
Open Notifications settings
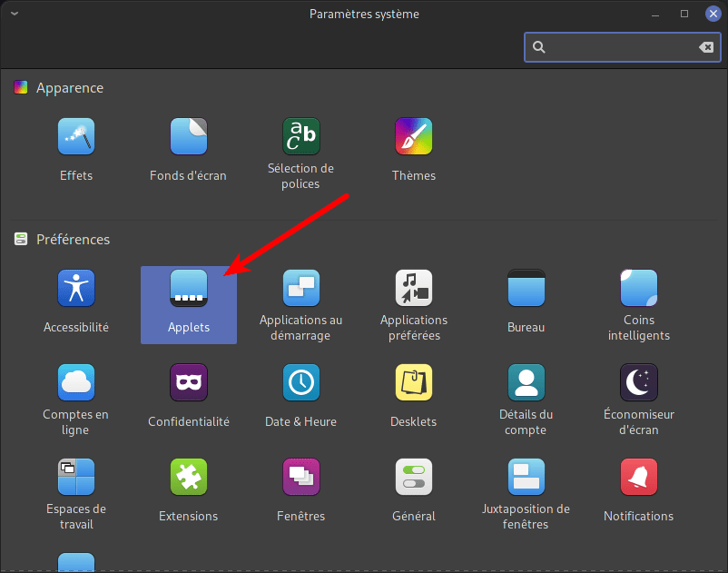tap(639, 478)
